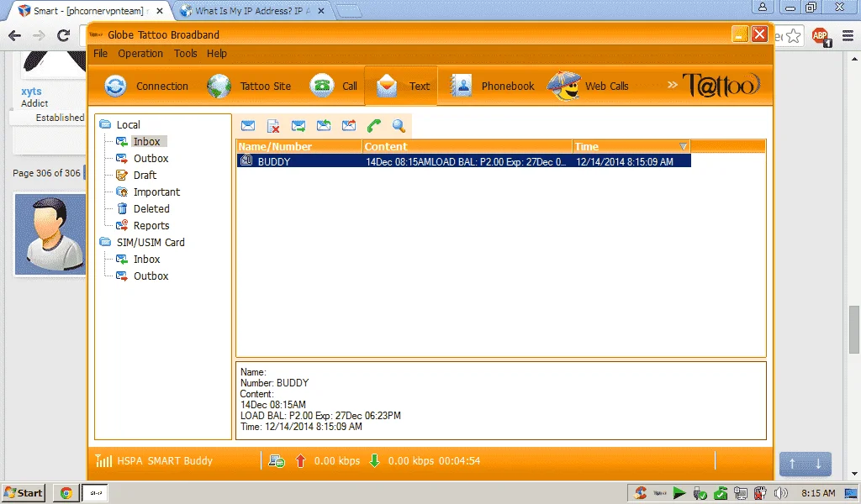Switch to the Smart phcornervpnteam browser tab
The height and width of the screenshot is (504, 861).
91,10
